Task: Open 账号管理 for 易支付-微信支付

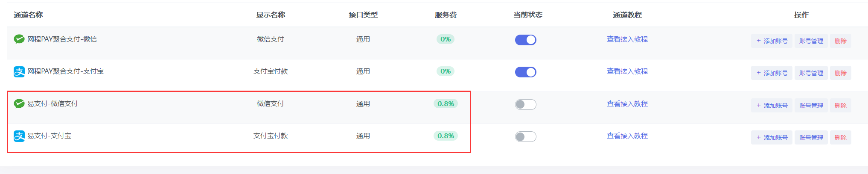Action: click(x=811, y=106)
